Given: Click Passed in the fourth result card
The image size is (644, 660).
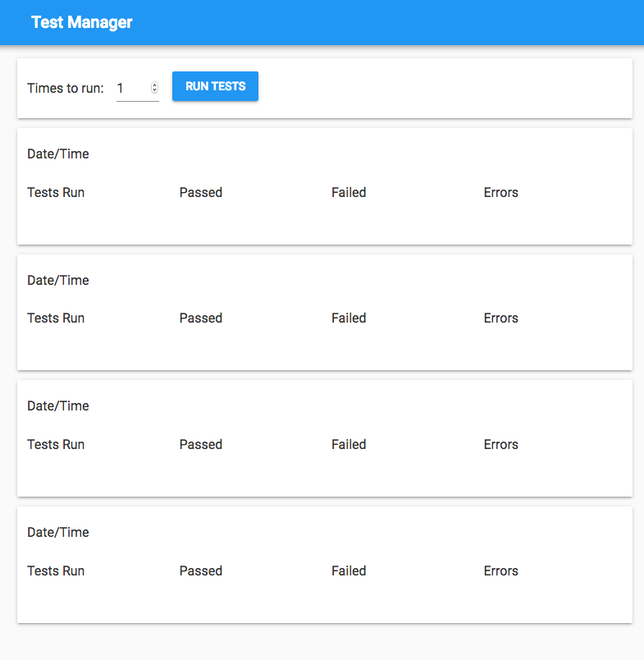Looking at the screenshot, I should point(201,571).
